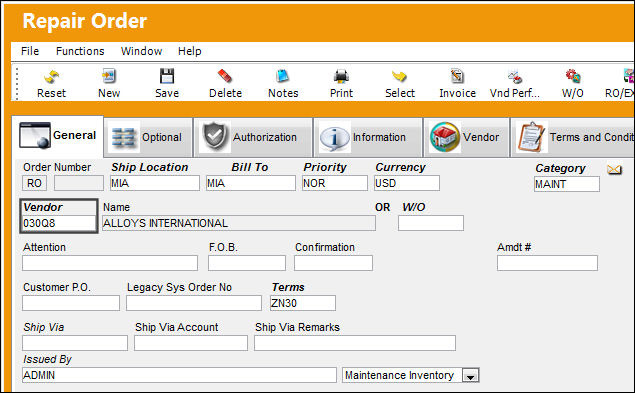Viewport: 635px width, 393px height.
Task: Click the Terms field ZN30
Action: coord(303,303)
